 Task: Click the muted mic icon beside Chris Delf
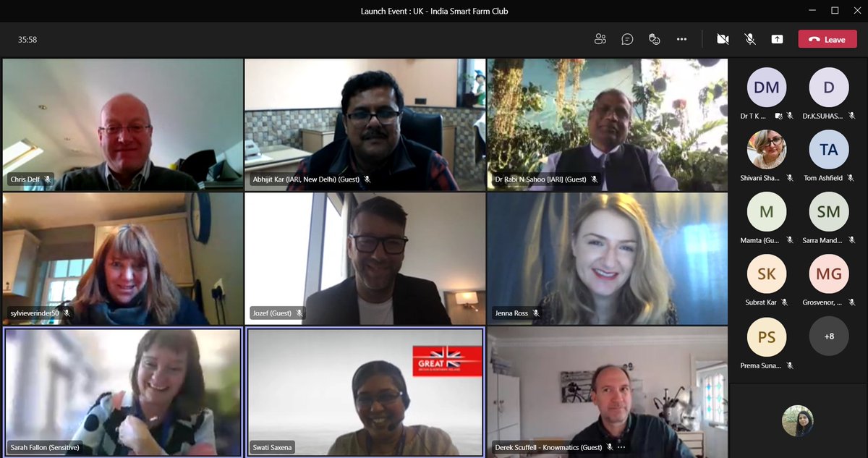pos(48,179)
